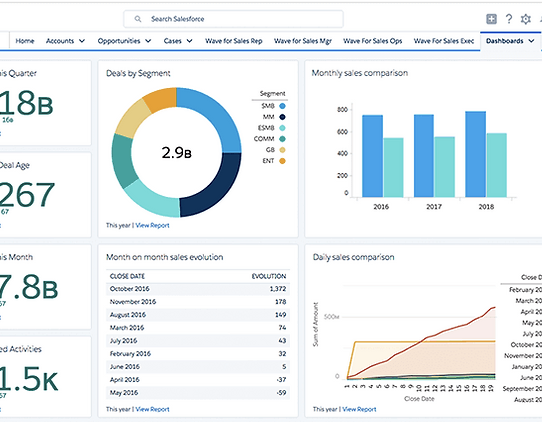542x422 pixels.
Task: Select the February 2016 table row
Action: pos(198,354)
